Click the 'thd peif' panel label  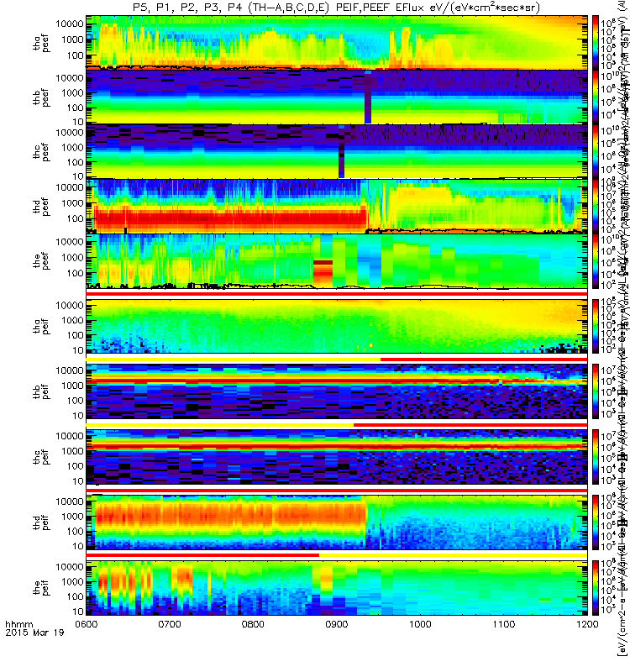tap(41, 522)
